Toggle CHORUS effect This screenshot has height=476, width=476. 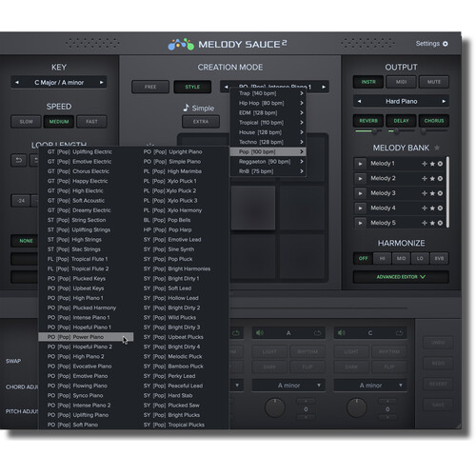(434, 121)
